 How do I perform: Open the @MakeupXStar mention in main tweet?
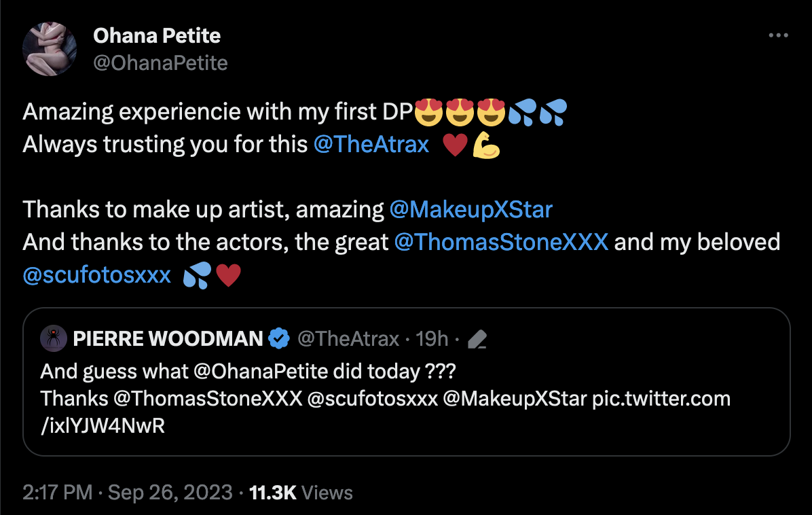pyautogui.click(x=471, y=210)
